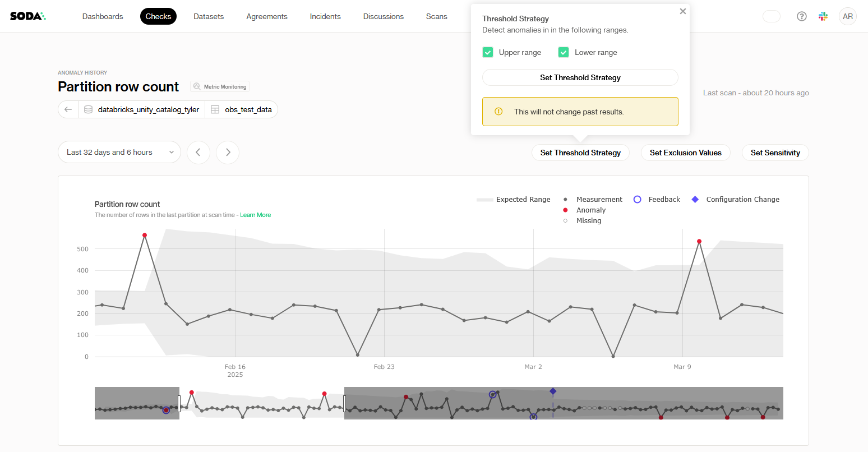The height and width of the screenshot is (452, 868).
Task: Open the Set Exclusion Values popup
Action: pyautogui.click(x=685, y=153)
